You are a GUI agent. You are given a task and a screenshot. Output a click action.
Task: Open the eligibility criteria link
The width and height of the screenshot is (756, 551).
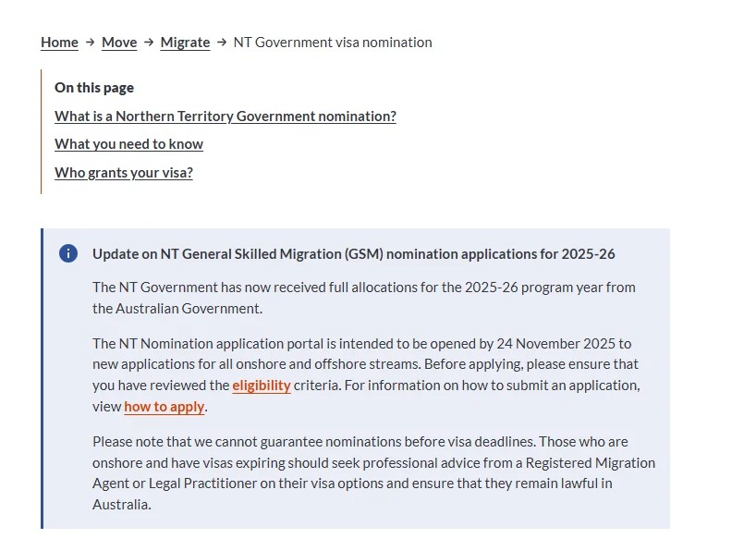click(x=262, y=386)
